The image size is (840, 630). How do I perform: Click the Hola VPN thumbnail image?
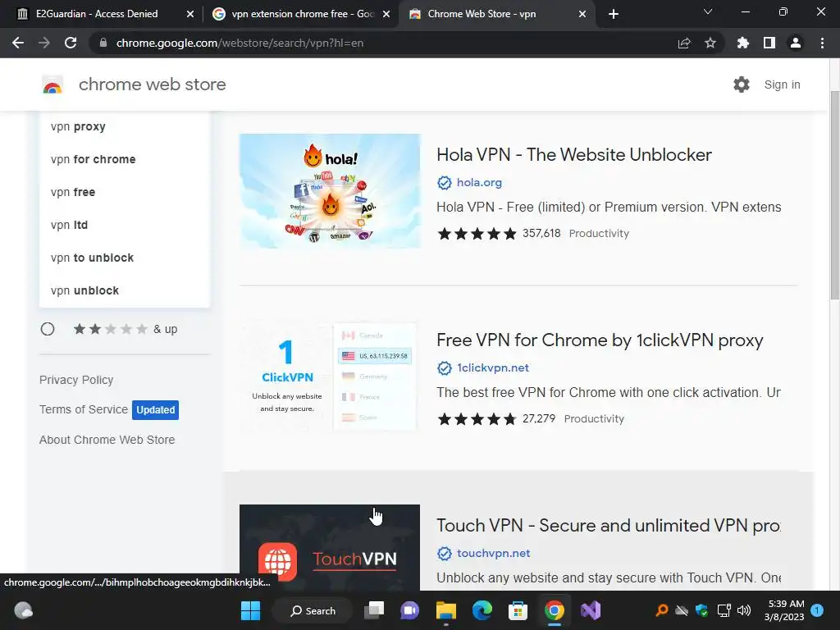(x=330, y=191)
